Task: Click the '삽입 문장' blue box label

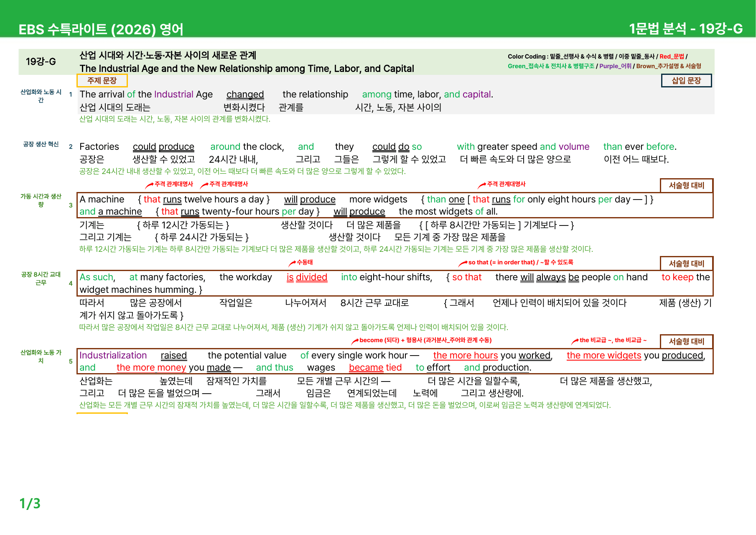Action: pos(686,80)
